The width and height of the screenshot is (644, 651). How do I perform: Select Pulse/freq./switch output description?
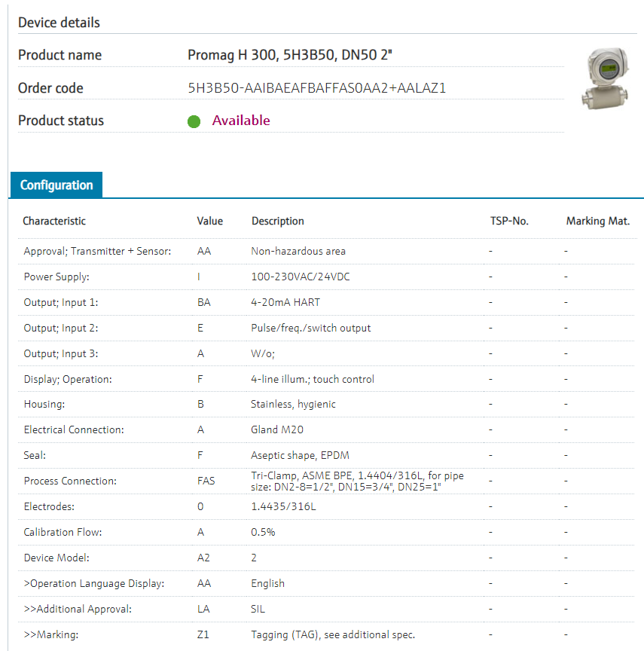pyautogui.click(x=311, y=328)
